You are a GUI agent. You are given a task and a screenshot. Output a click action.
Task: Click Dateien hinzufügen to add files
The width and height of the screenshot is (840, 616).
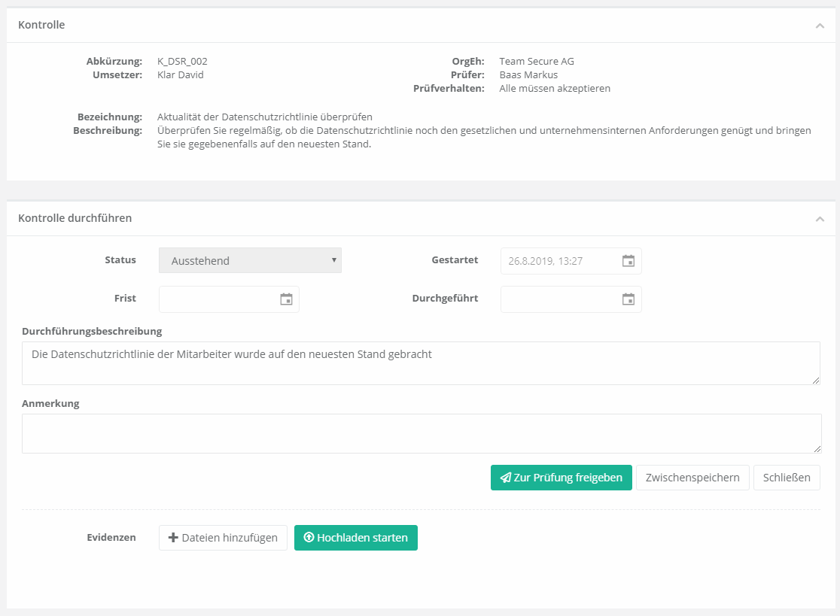223,538
